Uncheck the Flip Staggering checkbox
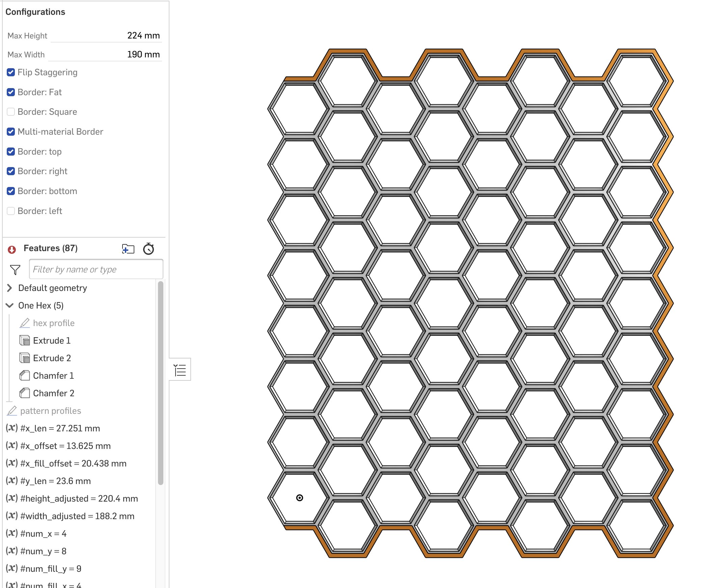 coord(11,73)
